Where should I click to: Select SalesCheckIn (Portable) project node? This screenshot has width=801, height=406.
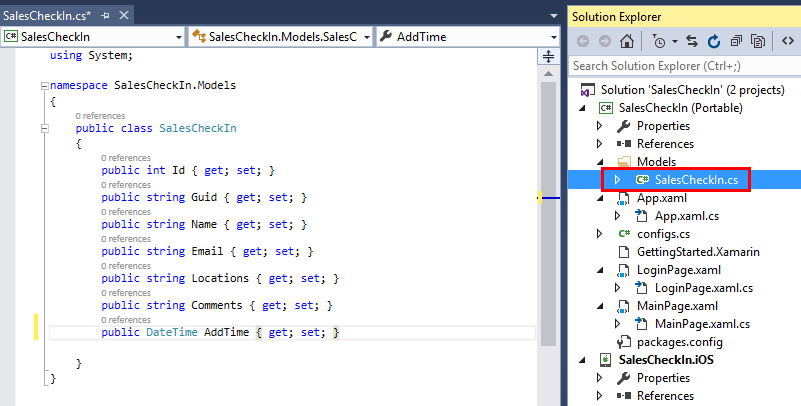pyautogui.click(x=680, y=108)
